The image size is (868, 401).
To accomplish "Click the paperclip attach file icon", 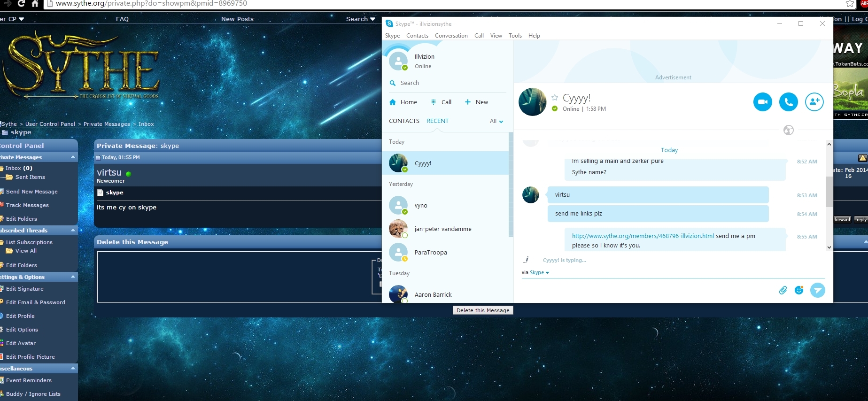I will coord(783,290).
